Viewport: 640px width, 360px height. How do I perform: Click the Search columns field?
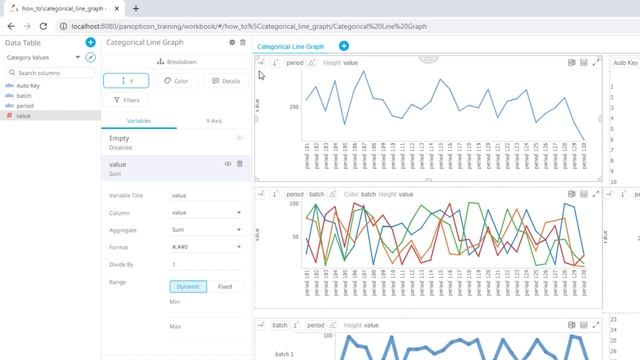tap(50, 73)
